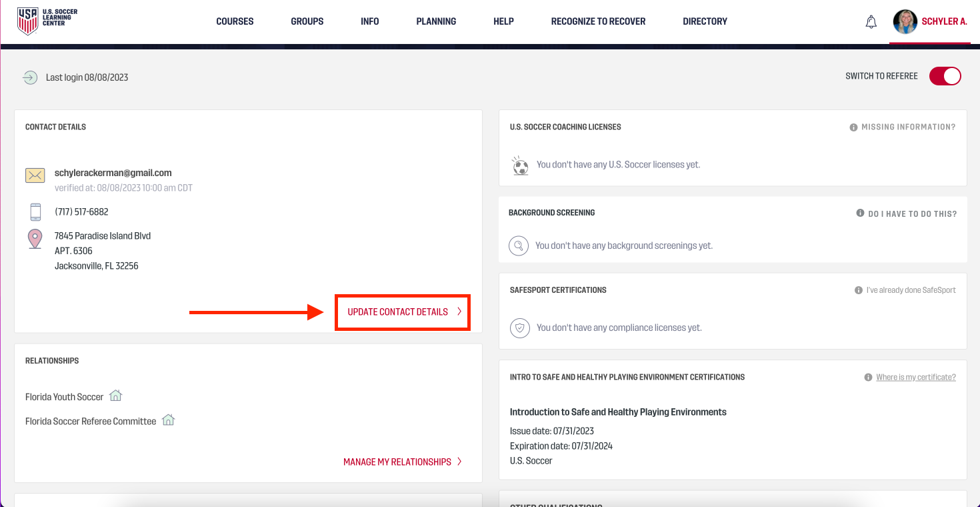This screenshot has width=980, height=507.
Task: Open the notifications bell
Action: (x=871, y=22)
